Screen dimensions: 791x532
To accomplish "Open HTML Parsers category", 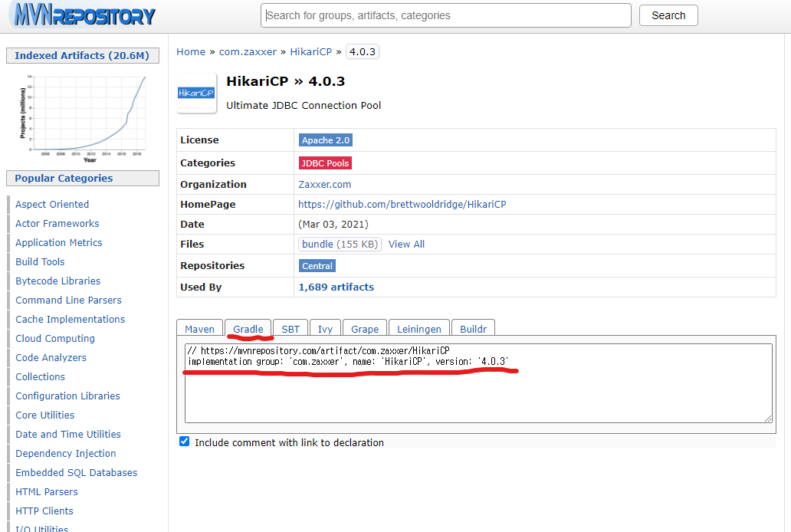I will pyautogui.click(x=47, y=491).
